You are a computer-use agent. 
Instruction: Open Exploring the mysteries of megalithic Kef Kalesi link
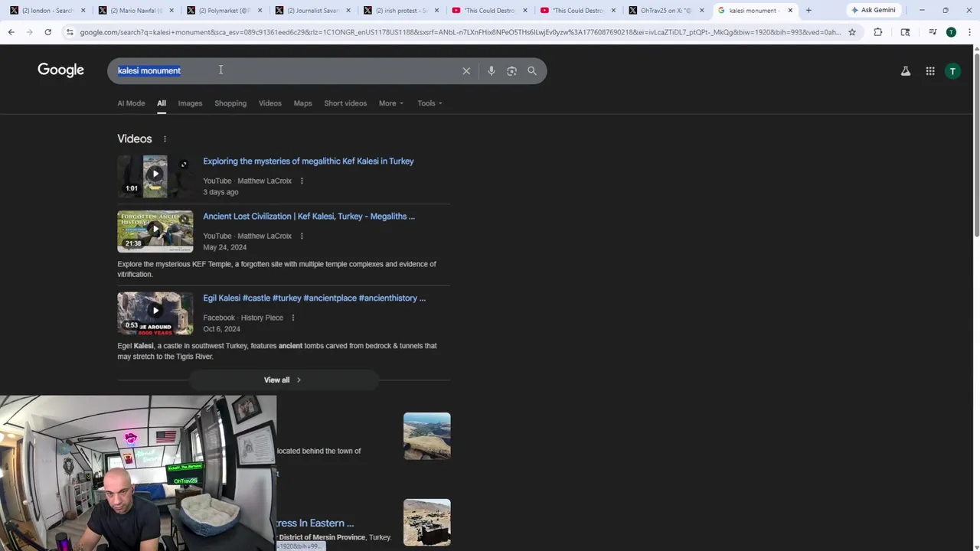click(x=308, y=161)
